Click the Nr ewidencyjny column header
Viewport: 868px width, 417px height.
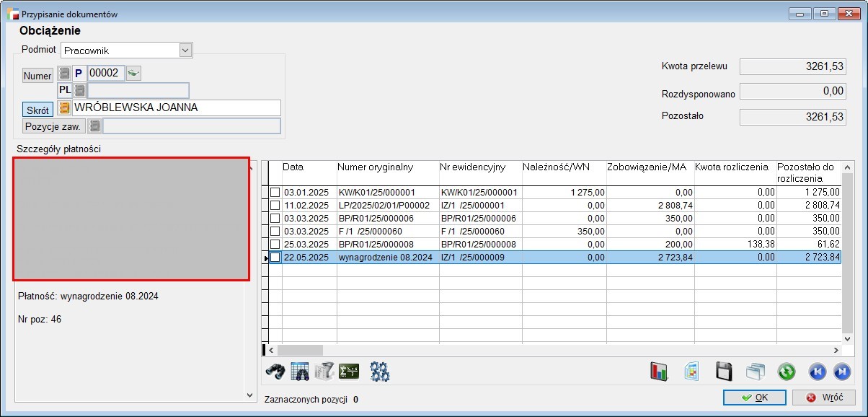click(x=479, y=173)
